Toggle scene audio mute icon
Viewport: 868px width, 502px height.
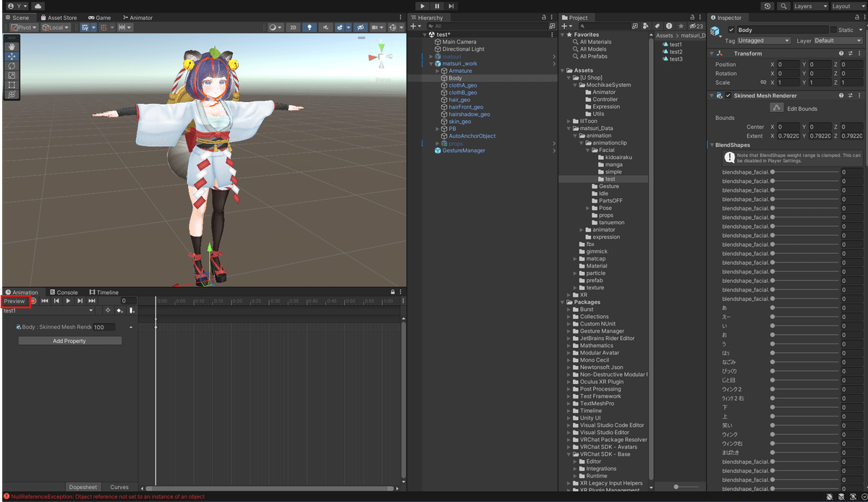tap(325, 27)
